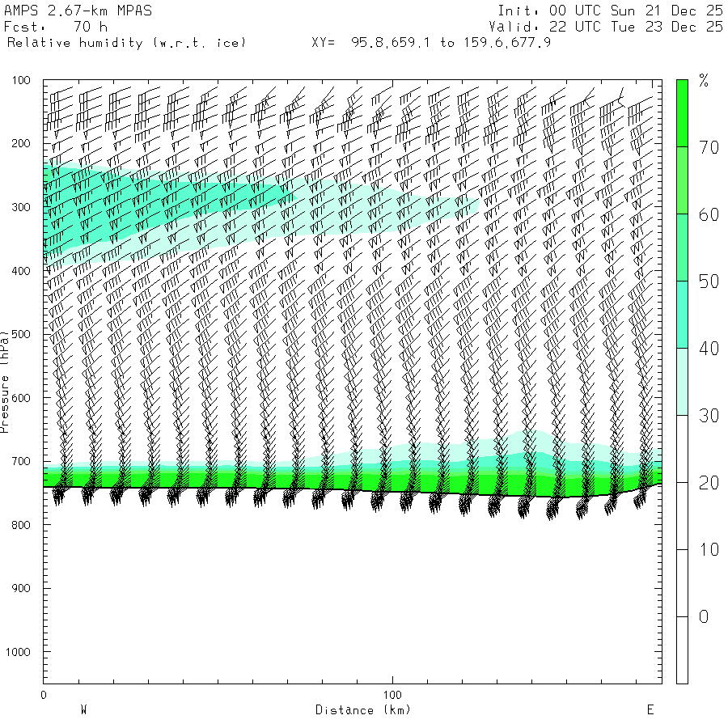Image resolution: width=728 pixels, height=728 pixels.
Task: Click the 200 hPa pressure axis label
Action: [21, 143]
